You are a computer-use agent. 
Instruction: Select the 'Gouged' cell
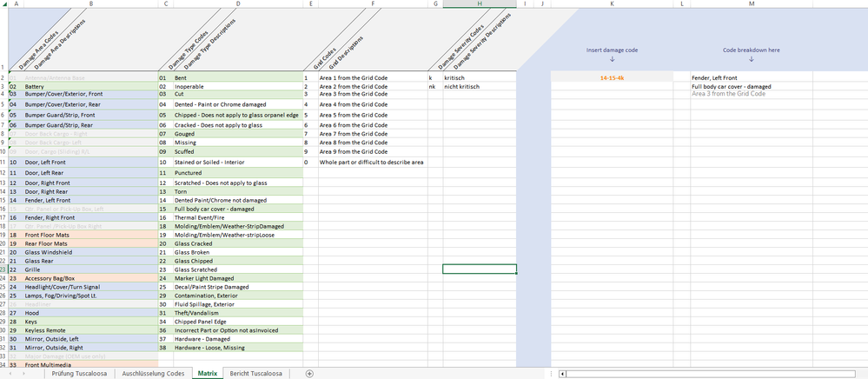[238, 134]
